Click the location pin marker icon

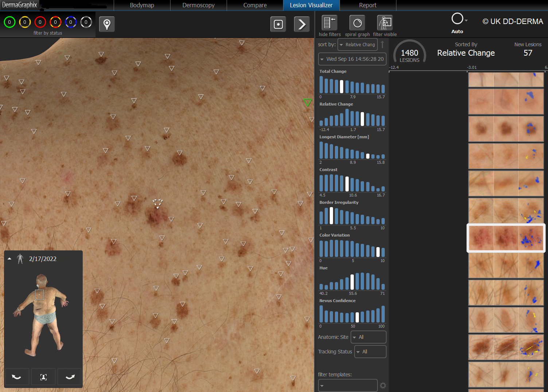[107, 24]
